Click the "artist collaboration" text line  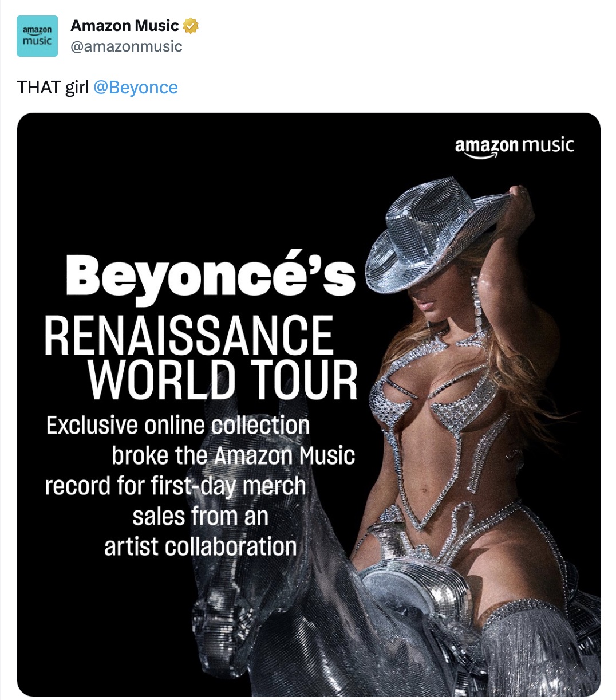pyautogui.click(x=200, y=546)
